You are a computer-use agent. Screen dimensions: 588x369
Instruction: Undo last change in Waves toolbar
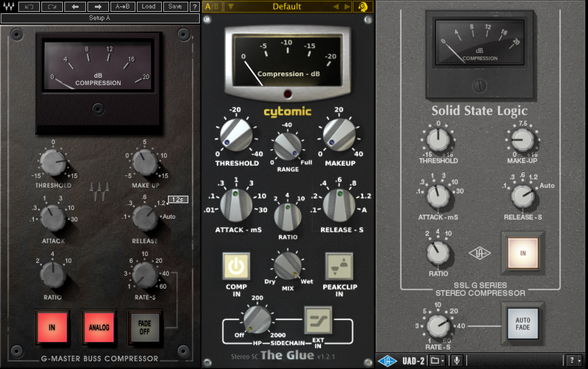[29, 6]
